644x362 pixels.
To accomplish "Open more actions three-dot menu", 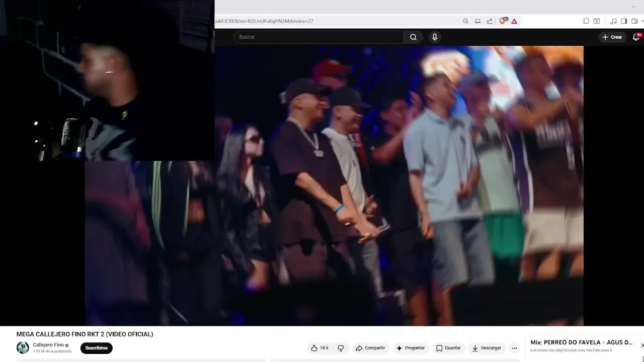I will [x=514, y=348].
